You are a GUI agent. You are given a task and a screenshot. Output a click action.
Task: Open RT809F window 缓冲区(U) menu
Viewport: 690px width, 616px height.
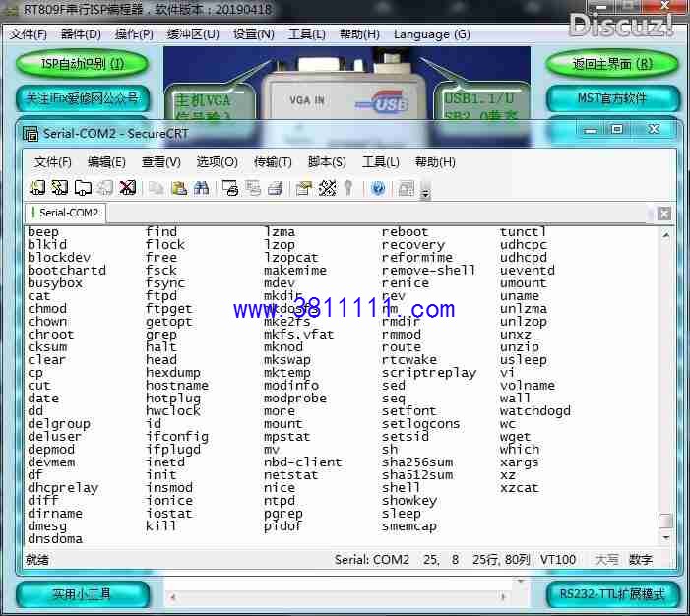193,33
